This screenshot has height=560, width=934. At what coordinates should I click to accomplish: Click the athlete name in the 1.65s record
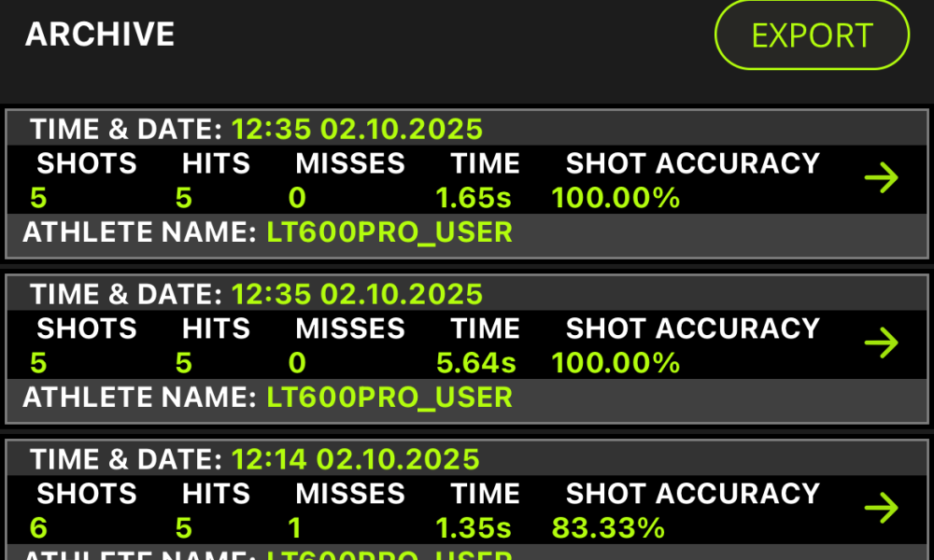click(x=389, y=232)
